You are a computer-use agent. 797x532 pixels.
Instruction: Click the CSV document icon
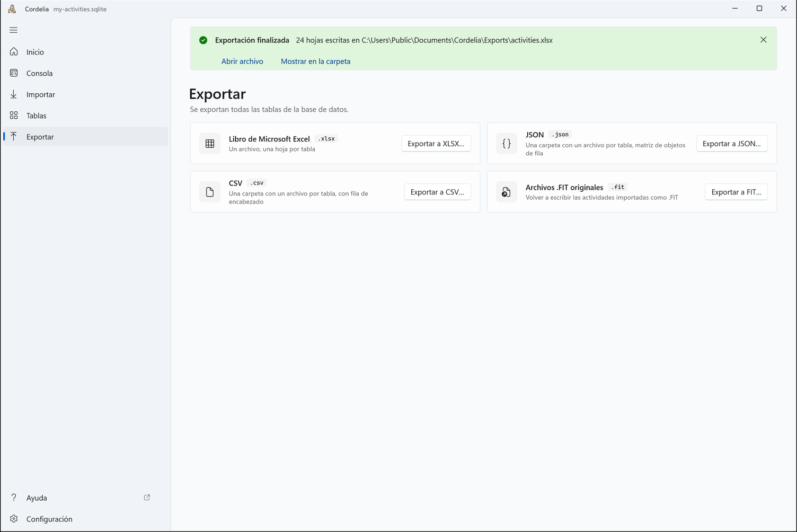[210, 192]
